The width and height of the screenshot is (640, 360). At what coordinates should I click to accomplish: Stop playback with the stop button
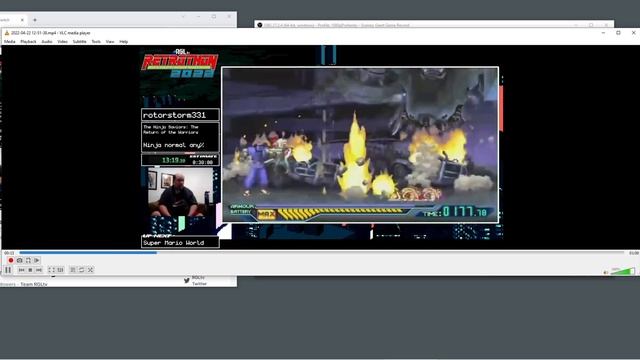tap(30, 270)
